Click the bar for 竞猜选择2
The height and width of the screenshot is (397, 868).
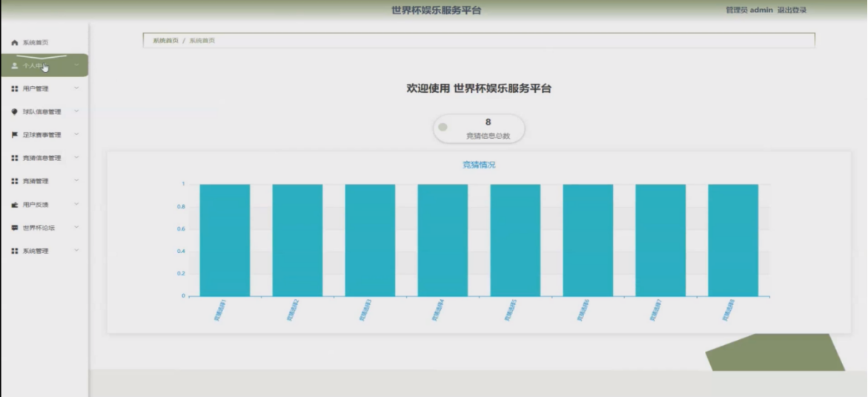(x=297, y=240)
